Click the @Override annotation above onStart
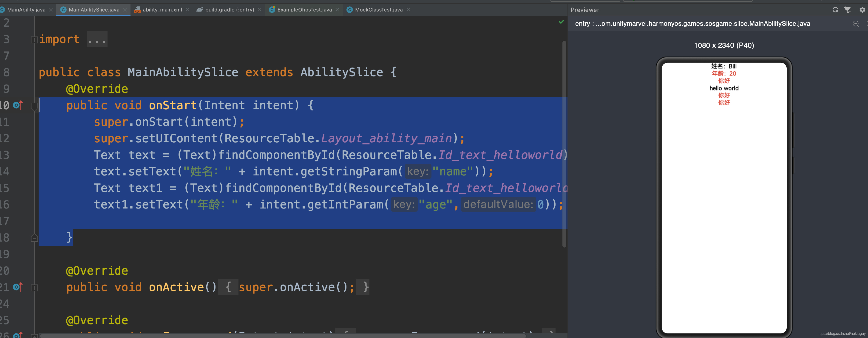Screen dimensions: 868x338 [97, 89]
